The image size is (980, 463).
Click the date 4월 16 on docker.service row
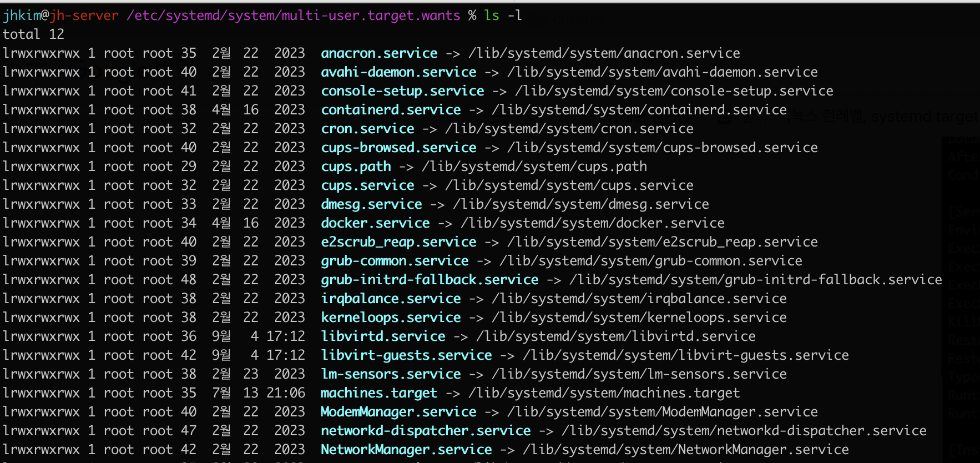[x=235, y=223]
